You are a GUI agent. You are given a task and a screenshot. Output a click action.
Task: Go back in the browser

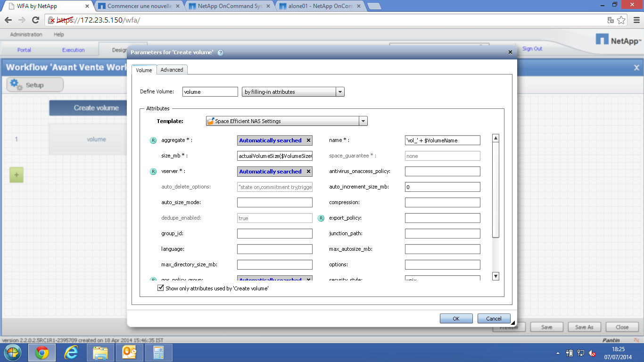point(8,20)
